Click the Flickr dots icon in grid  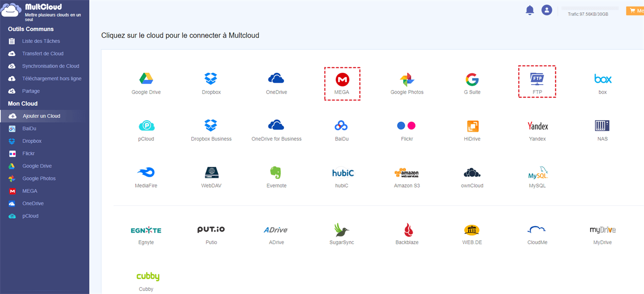click(x=406, y=126)
